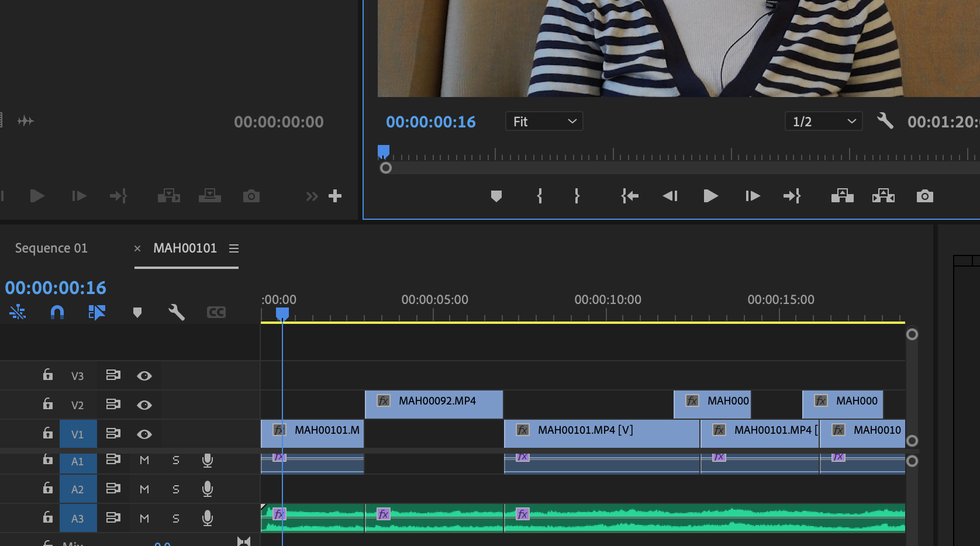Step forward one frame in Program monitor
The width and height of the screenshot is (980, 546).
click(753, 196)
